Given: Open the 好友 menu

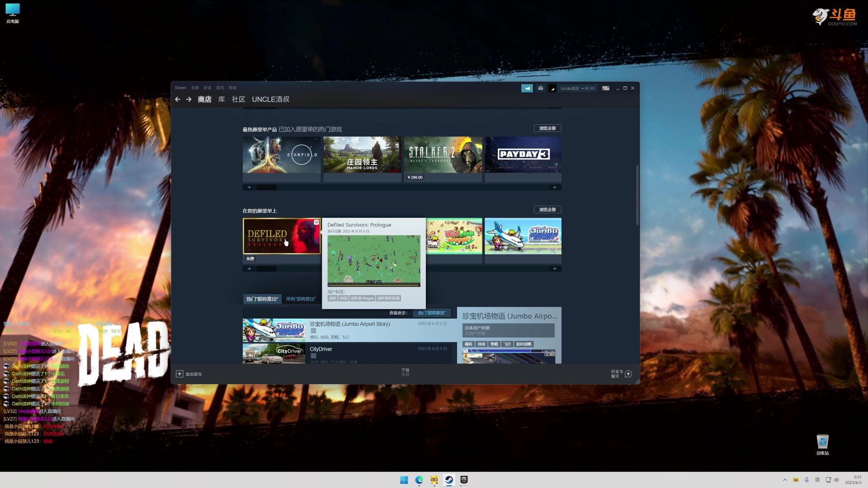Looking at the screenshot, I should [x=208, y=88].
